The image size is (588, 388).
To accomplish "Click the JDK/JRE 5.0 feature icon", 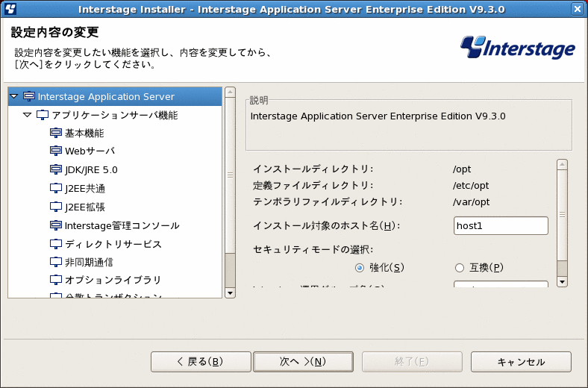I will [x=56, y=169].
